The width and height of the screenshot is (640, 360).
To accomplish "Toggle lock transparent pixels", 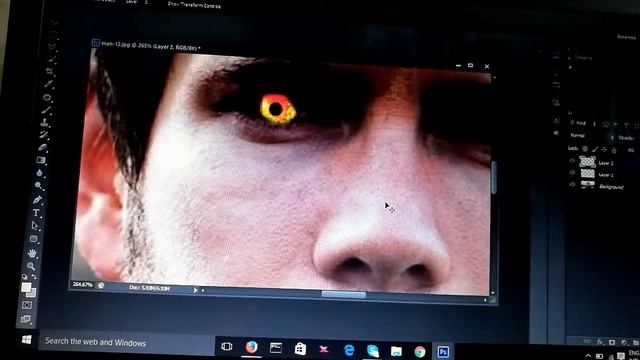I will [585, 149].
